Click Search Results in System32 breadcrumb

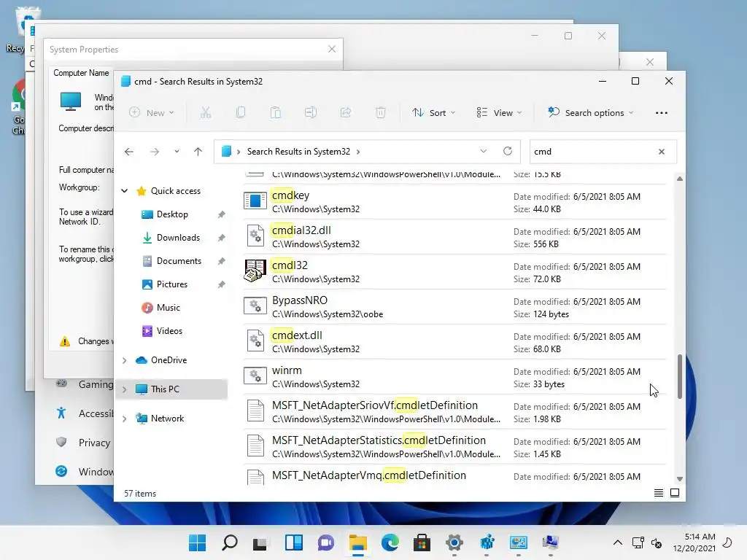click(298, 152)
